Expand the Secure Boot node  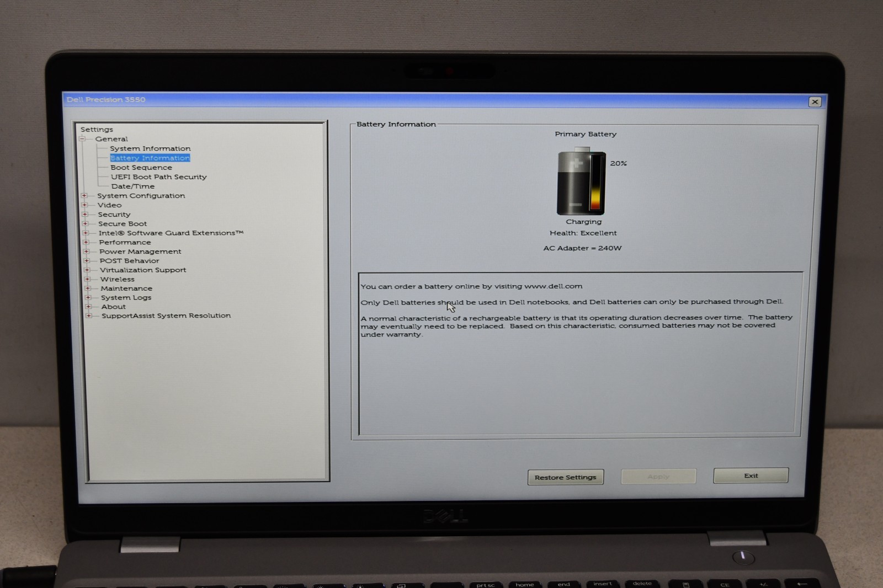click(x=85, y=224)
